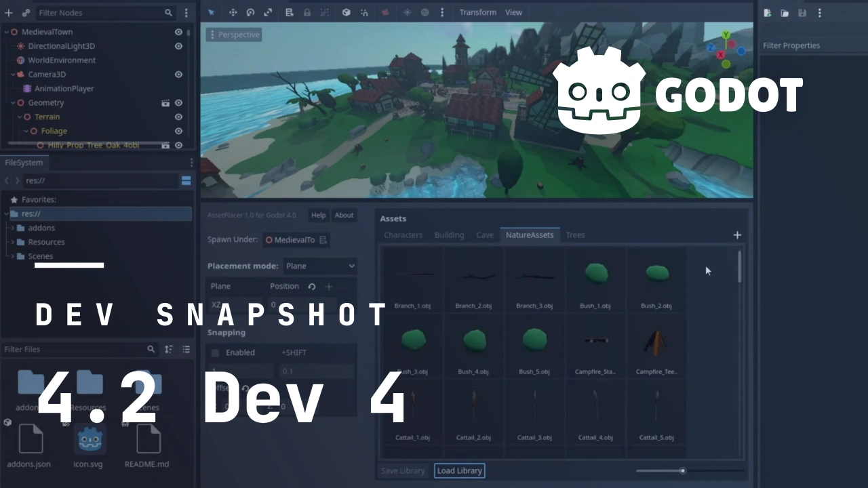
Task: Click the Save Library button
Action: pyautogui.click(x=403, y=470)
